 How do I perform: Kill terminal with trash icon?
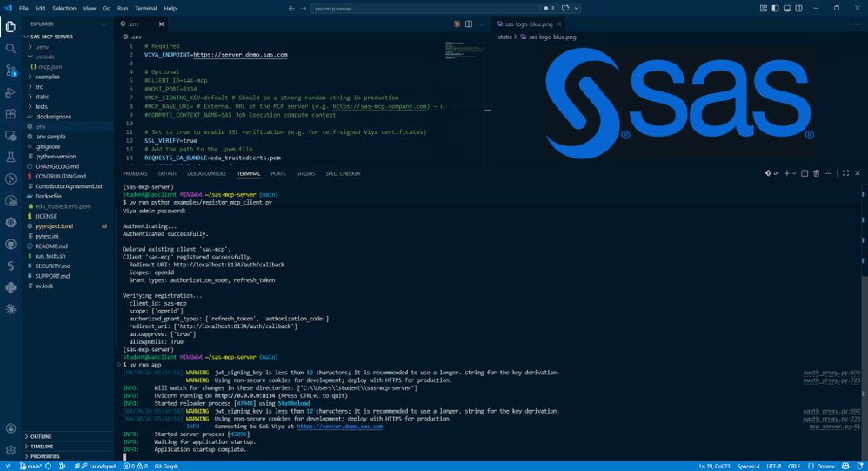[x=816, y=173]
